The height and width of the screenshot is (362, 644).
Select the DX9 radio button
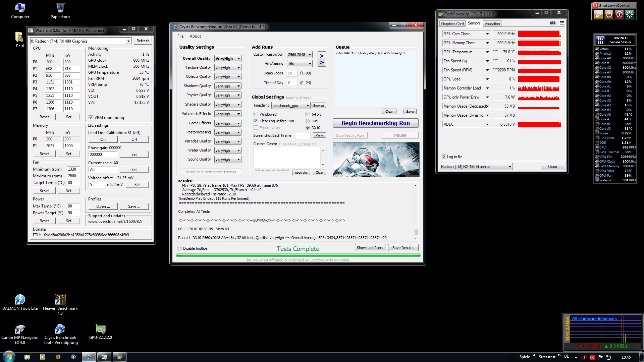coord(308,121)
